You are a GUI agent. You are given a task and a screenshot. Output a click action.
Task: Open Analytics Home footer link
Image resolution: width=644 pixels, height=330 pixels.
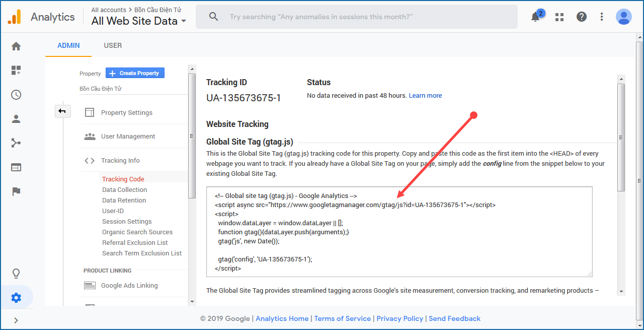coord(282,318)
